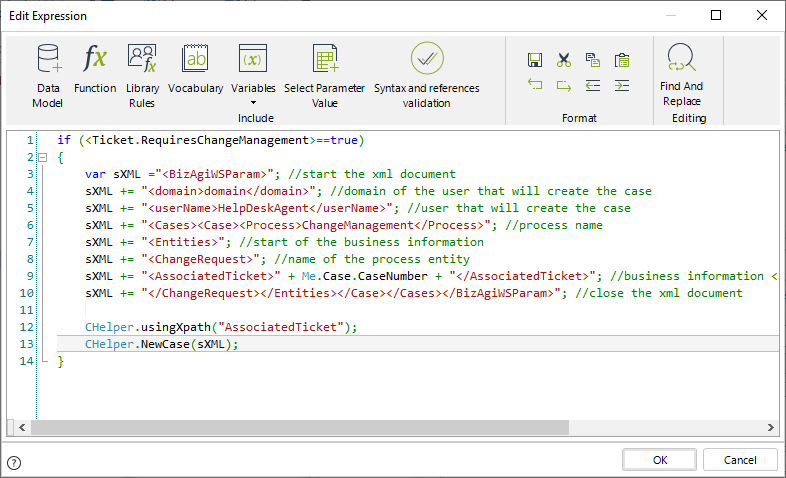This screenshot has width=786, height=478.
Task: Click the Me.Case.CaseNumber text in line 9
Action: pos(364,276)
